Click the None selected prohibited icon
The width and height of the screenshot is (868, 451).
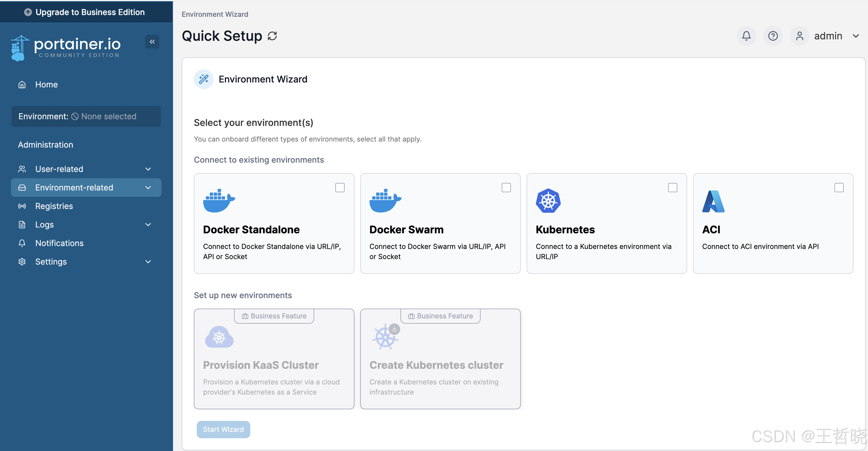point(75,116)
